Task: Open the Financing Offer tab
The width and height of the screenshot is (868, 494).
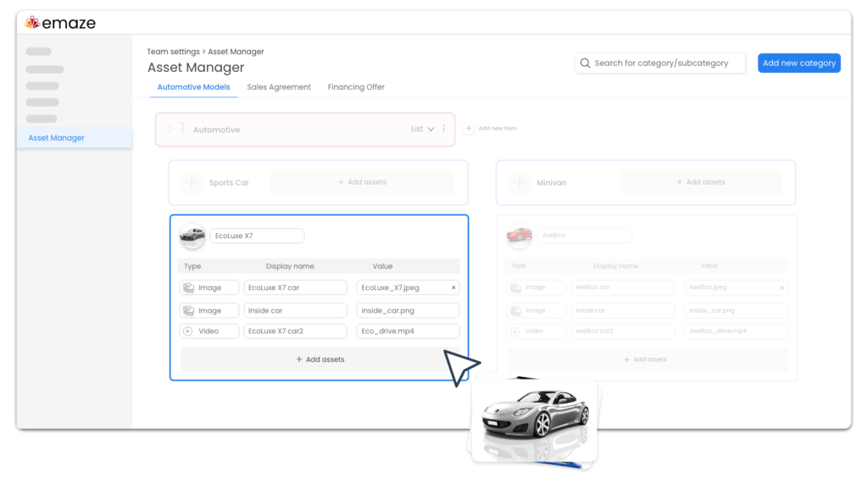Action: [355, 87]
